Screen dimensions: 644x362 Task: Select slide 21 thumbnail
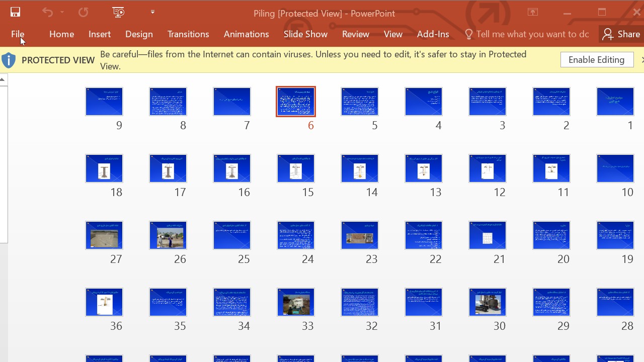coord(488,235)
